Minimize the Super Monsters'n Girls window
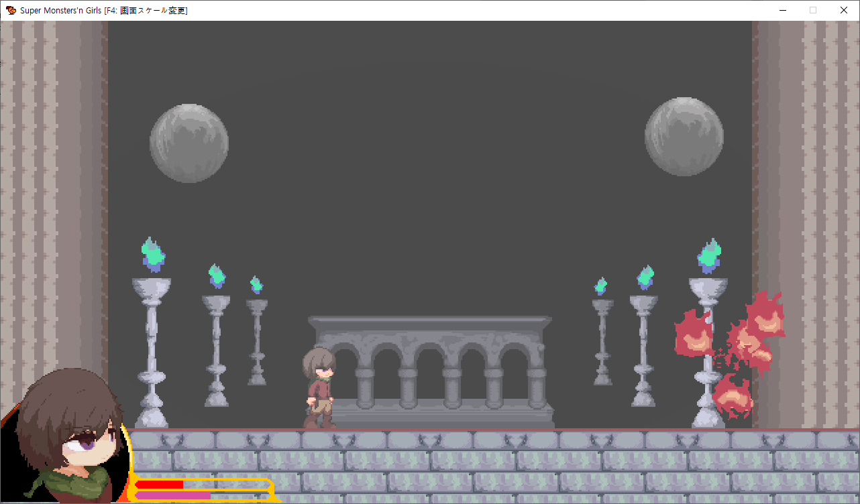The width and height of the screenshot is (860, 504). coord(782,10)
